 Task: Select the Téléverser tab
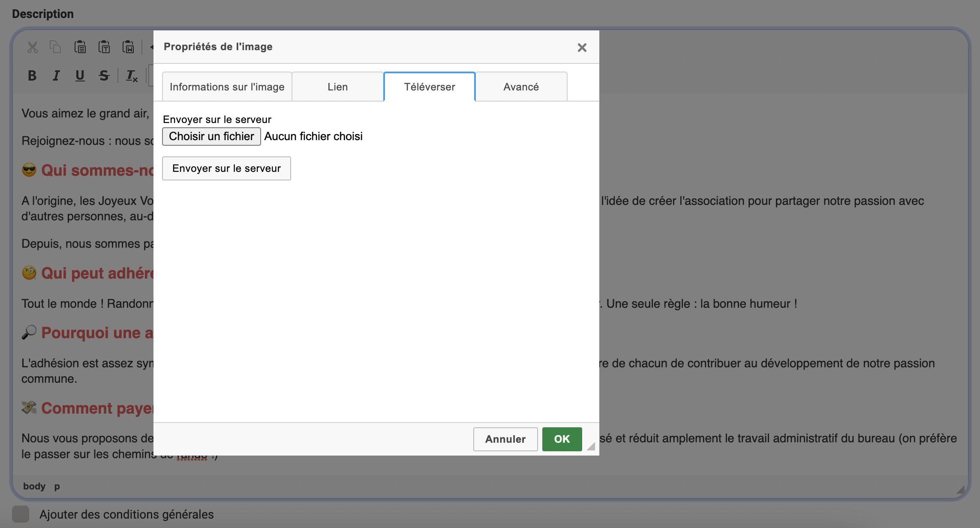(x=430, y=87)
